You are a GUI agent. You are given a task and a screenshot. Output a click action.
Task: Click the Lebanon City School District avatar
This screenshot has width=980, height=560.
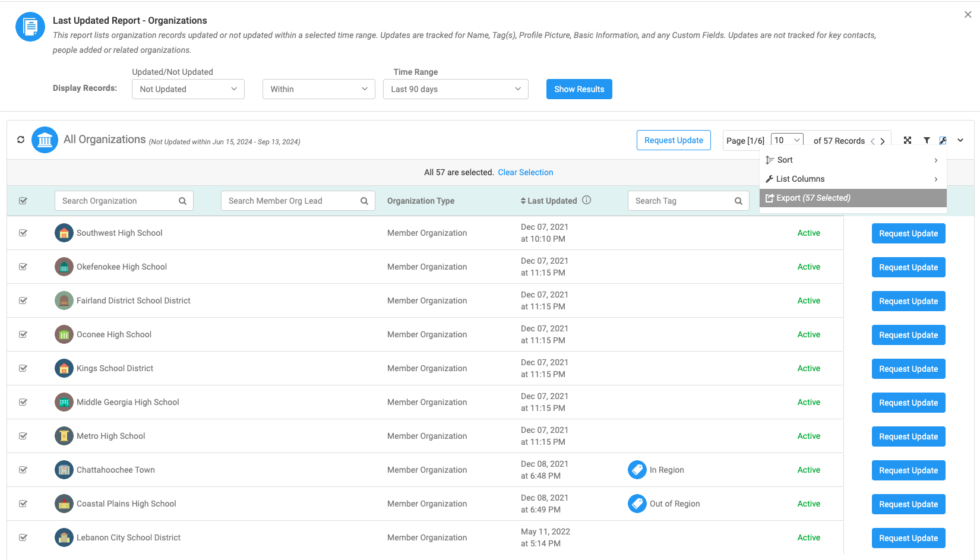point(64,537)
